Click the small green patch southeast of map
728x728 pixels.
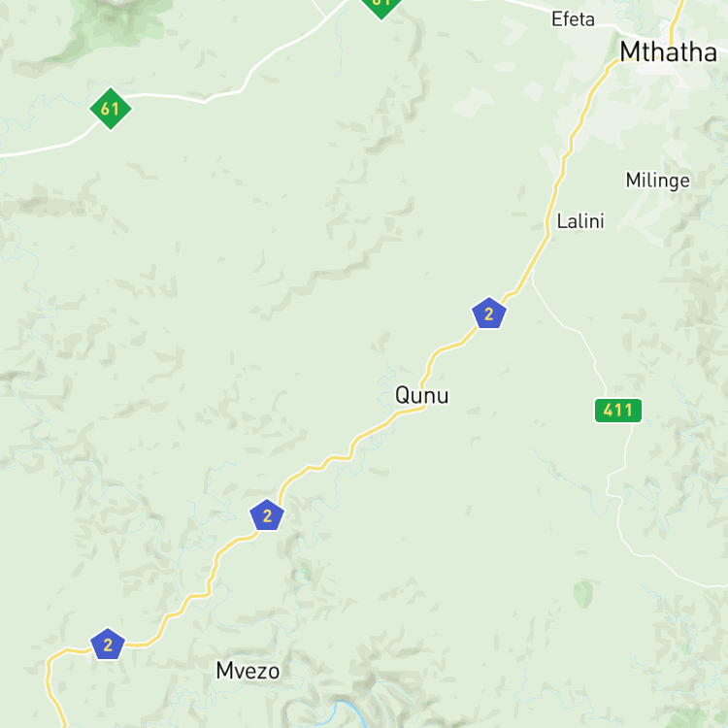[583, 593]
